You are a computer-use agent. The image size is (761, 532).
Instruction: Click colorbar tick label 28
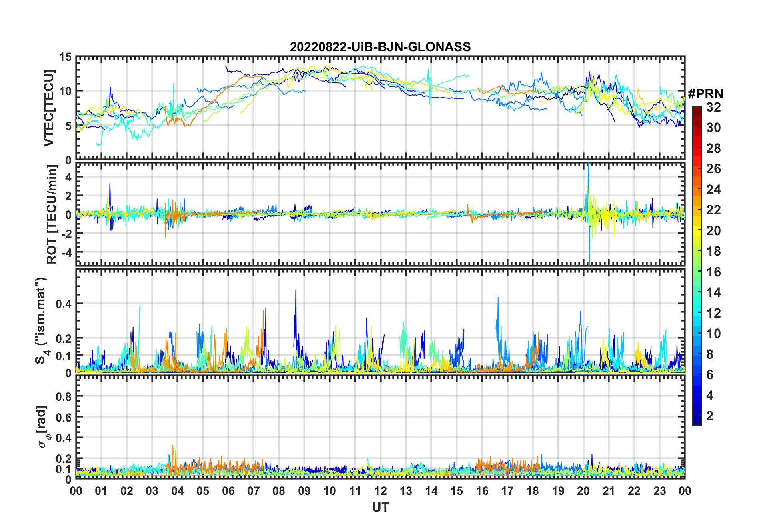pyautogui.click(x=713, y=148)
